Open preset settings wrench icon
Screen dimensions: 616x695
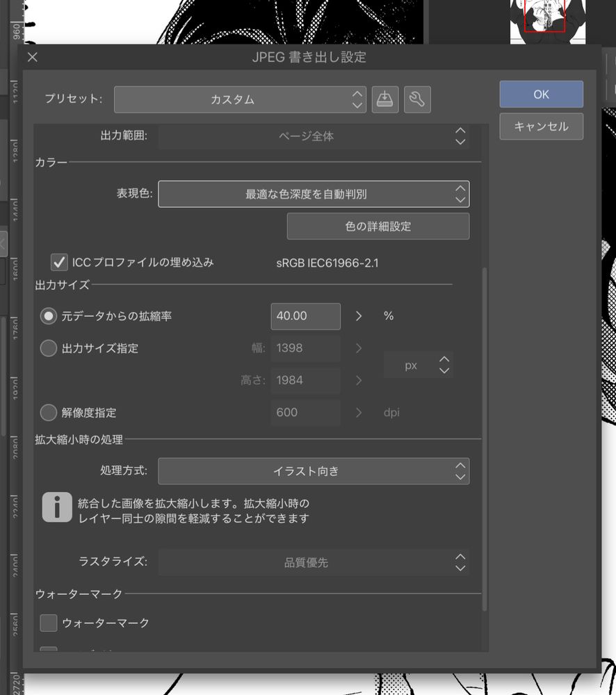[x=417, y=99]
